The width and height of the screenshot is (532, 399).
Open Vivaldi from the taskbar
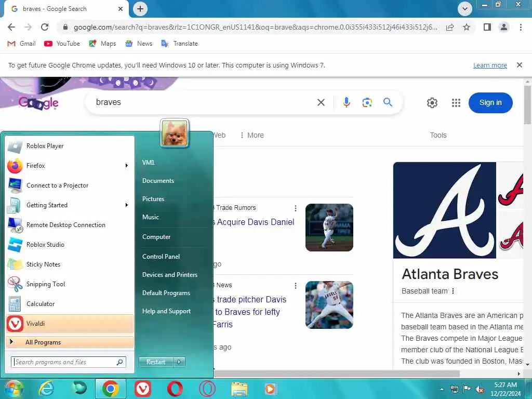coord(143,389)
